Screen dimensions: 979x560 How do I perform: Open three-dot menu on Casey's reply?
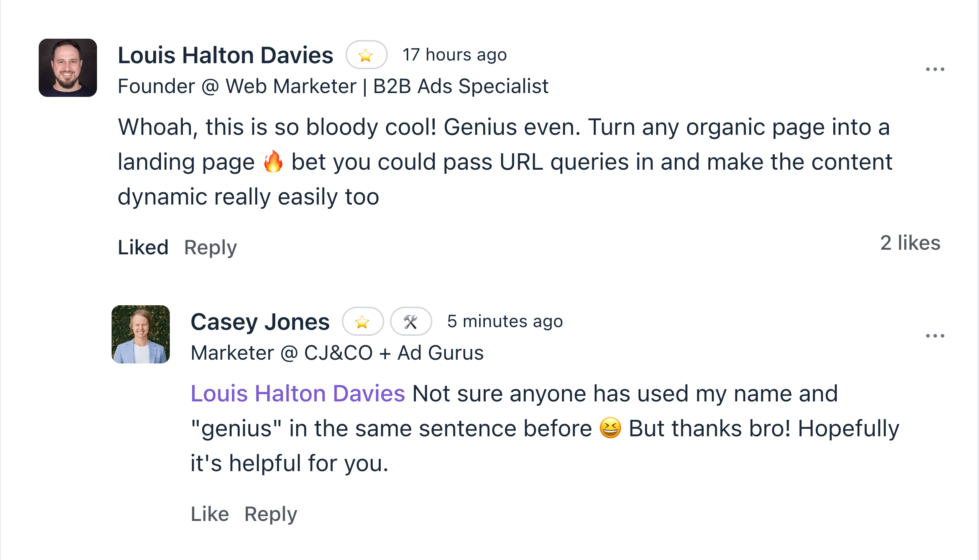pos(935,336)
